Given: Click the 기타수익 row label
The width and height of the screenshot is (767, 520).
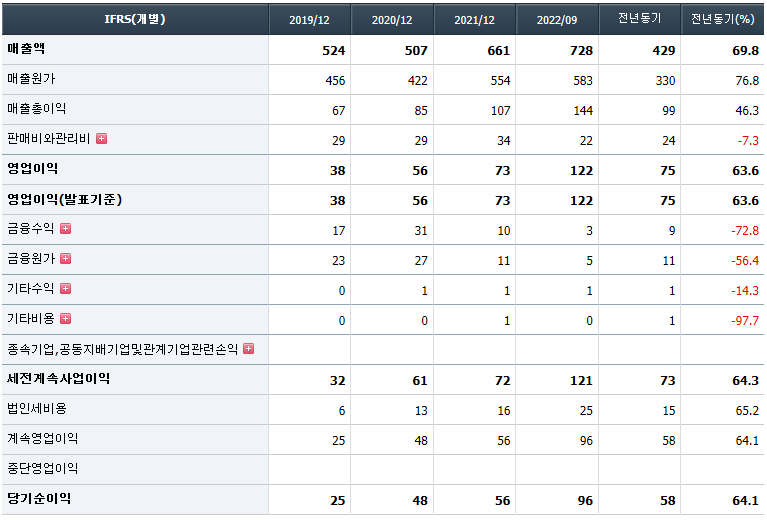Looking at the screenshot, I should (x=30, y=289).
